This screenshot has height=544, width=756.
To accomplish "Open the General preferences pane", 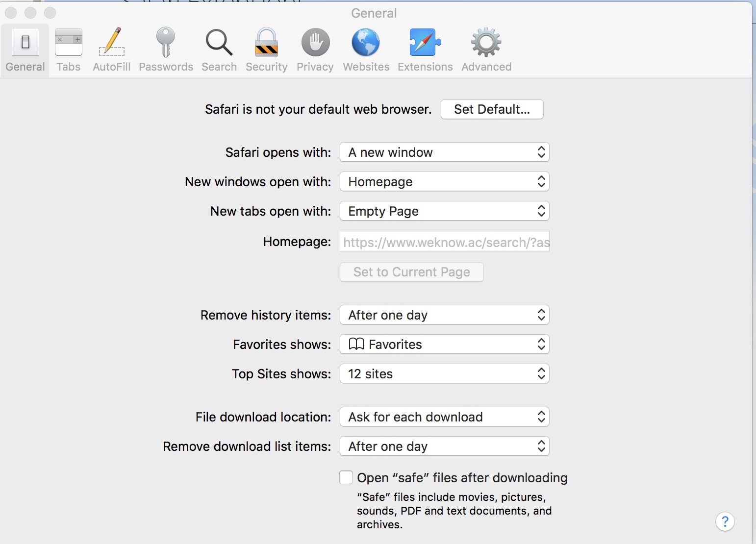I will point(25,50).
